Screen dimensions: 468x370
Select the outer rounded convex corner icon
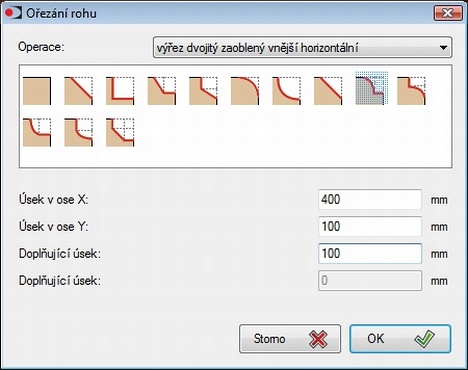[x=245, y=91]
